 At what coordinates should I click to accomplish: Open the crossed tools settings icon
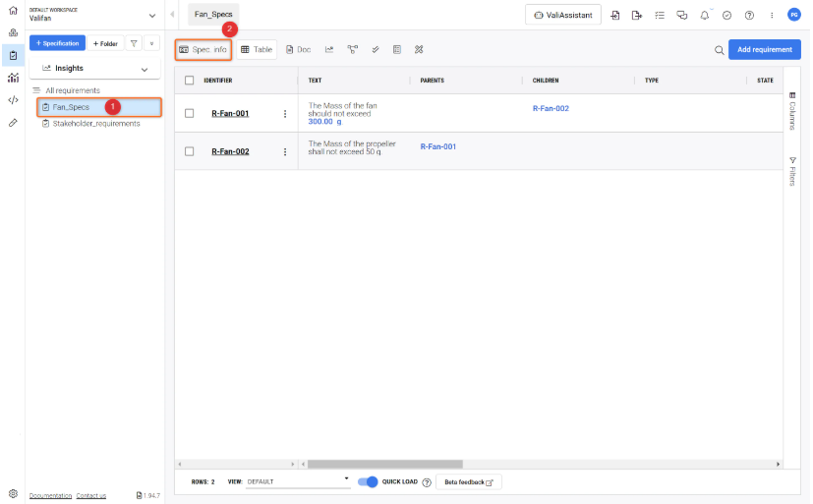click(419, 50)
